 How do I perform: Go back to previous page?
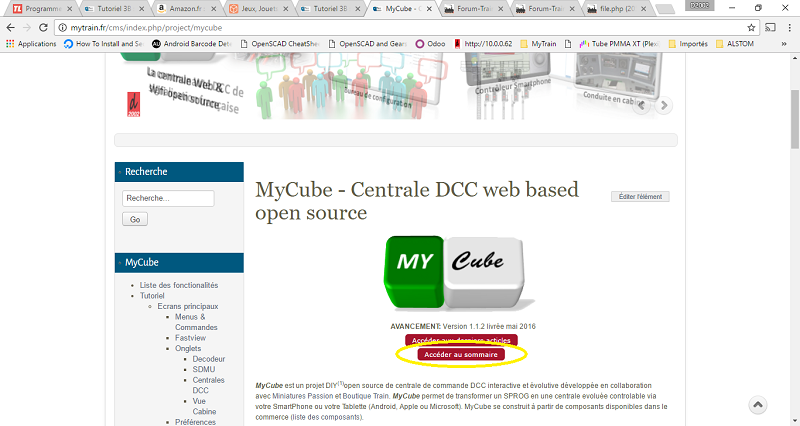(x=11, y=28)
